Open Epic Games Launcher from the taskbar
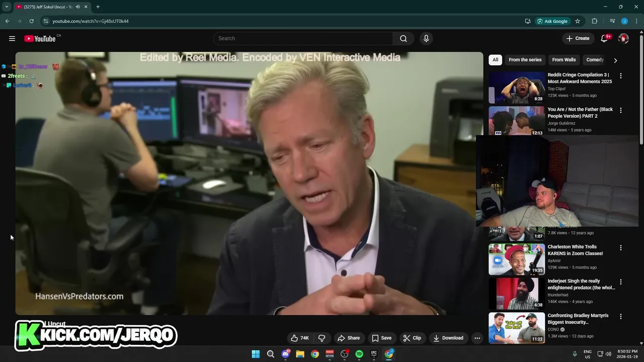Screen dimensions: 644x362 click(x=374, y=354)
